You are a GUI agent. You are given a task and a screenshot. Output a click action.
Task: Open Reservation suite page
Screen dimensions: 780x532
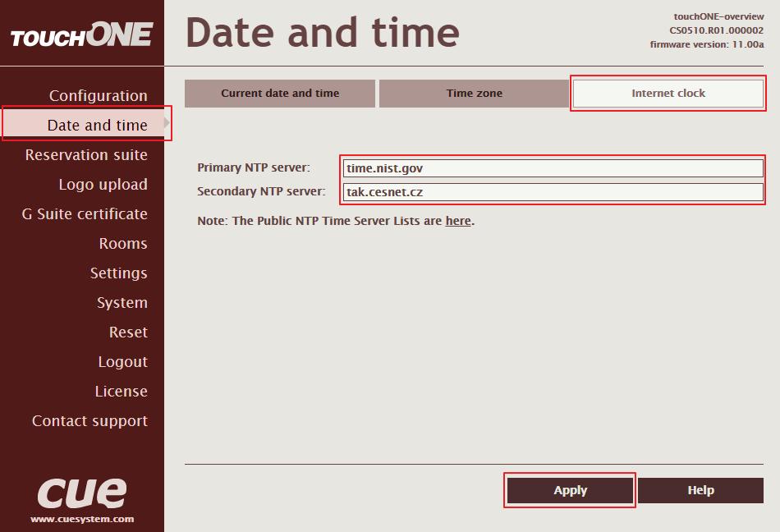click(x=86, y=154)
